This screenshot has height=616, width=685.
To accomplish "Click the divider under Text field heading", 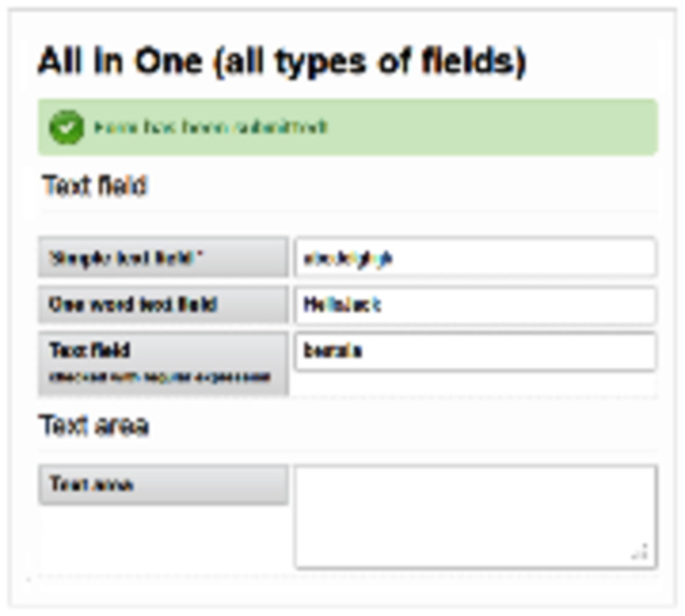I will 348,212.
